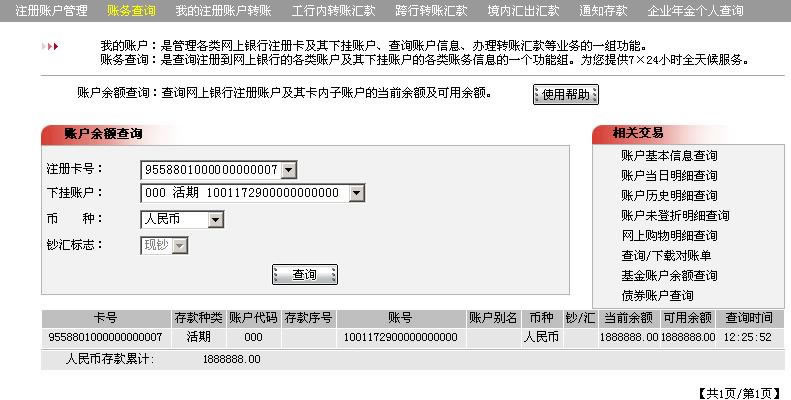Image resolution: width=791 pixels, height=400 pixels.
Task: Go to 我的注册账户转账 menu
Action: click(x=223, y=11)
